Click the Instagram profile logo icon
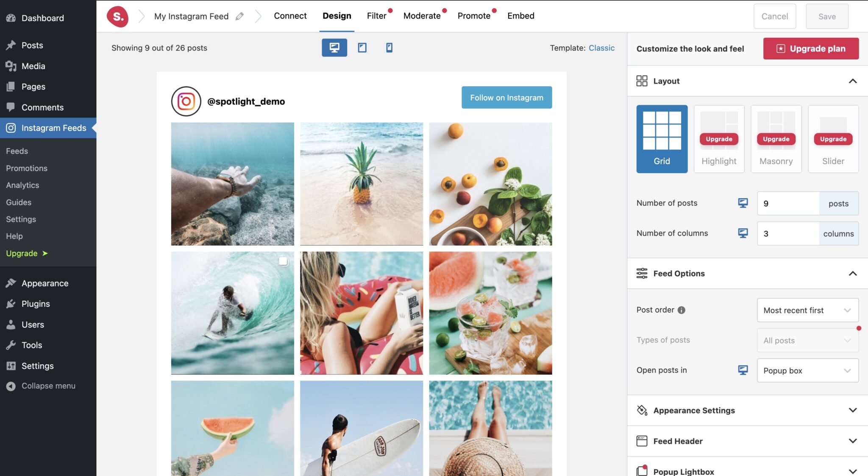 coord(186,101)
